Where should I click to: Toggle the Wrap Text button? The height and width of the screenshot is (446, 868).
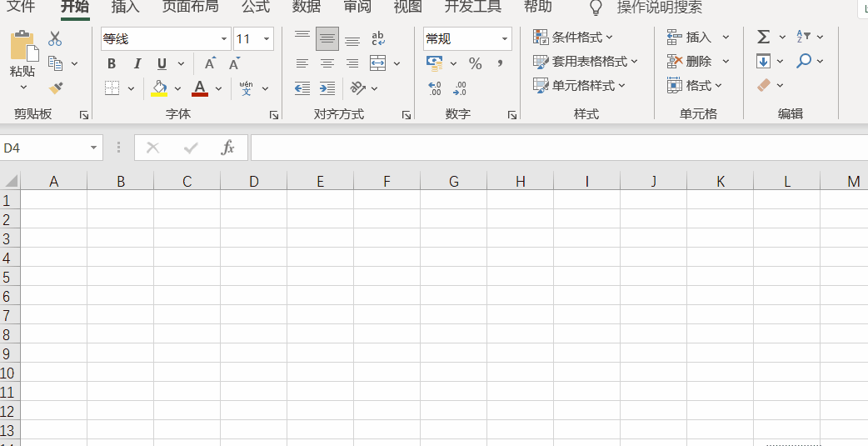pos(378,38)
